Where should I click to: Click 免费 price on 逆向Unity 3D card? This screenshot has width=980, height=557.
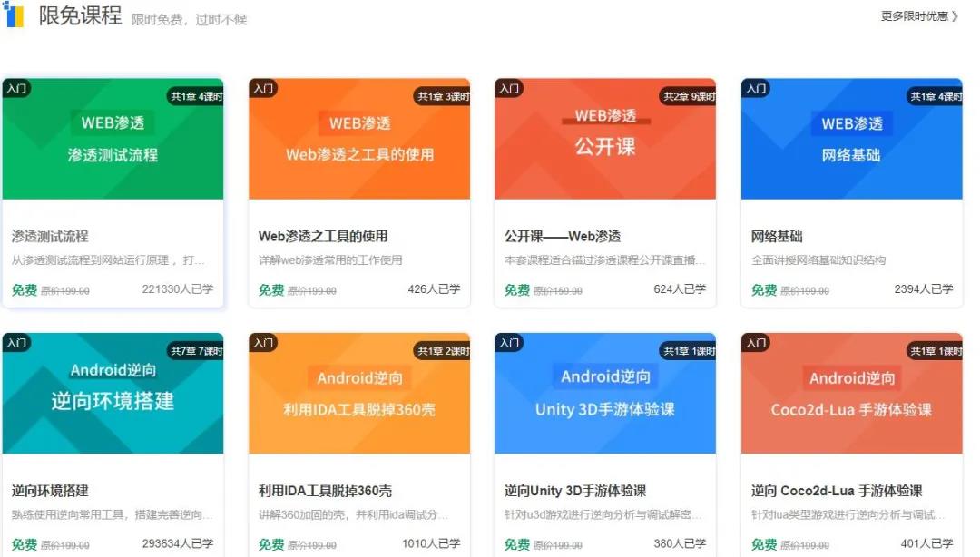[517, 544]
